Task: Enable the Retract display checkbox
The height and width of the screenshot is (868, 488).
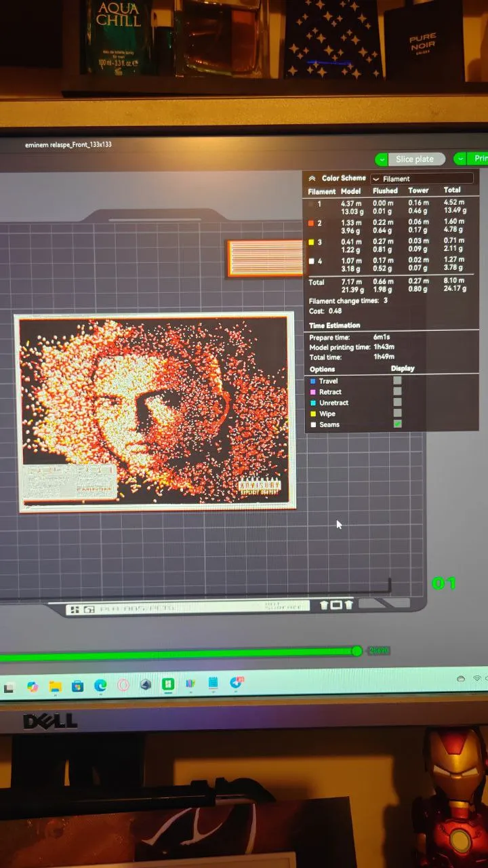Action: point(397,391)
